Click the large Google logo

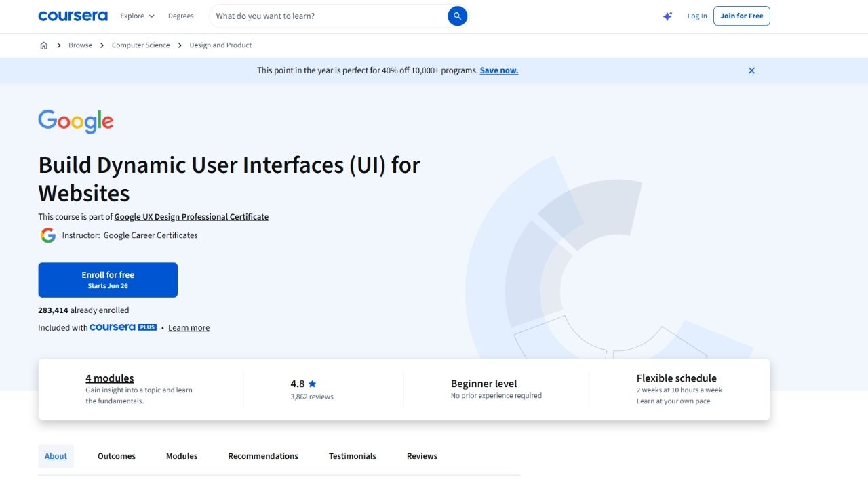(76, 121)
